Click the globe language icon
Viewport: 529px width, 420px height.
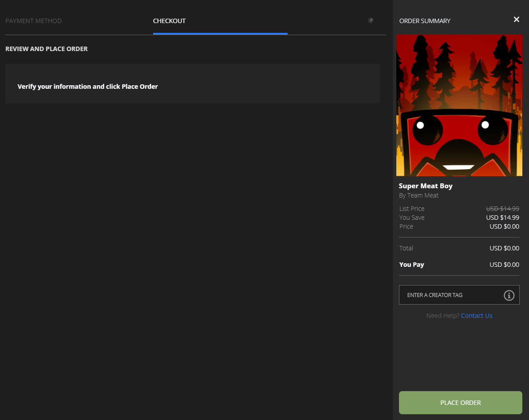[x=371, y=20]
